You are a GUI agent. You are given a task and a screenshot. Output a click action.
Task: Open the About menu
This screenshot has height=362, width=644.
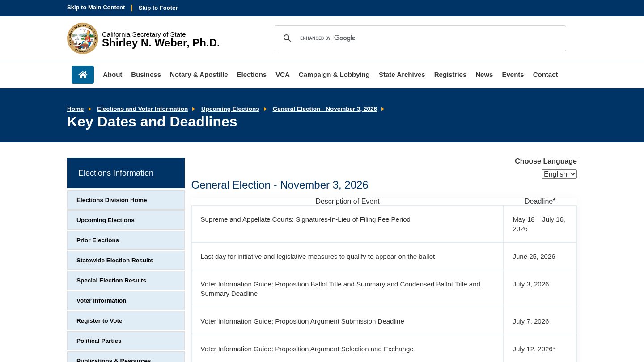pos(112,75)
